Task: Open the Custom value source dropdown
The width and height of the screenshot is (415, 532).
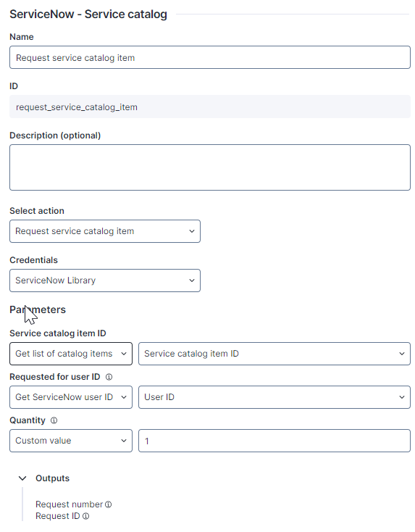Action: [71, 441]
